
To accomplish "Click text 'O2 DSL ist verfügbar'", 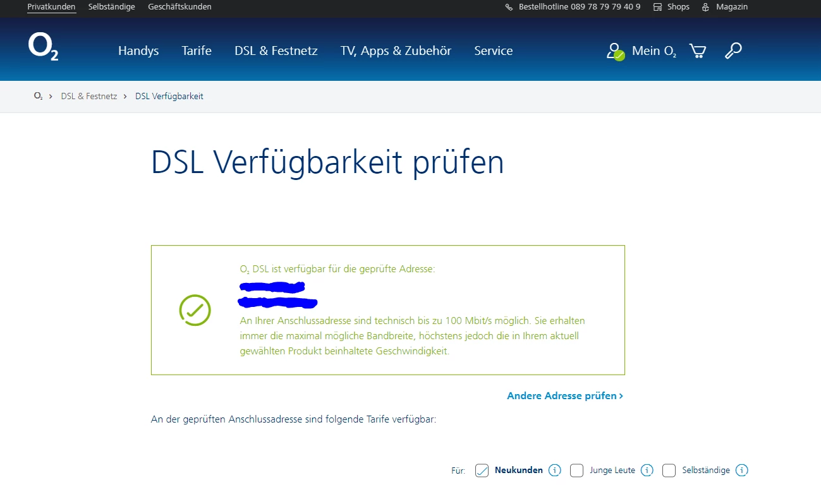I will point(338,269).
